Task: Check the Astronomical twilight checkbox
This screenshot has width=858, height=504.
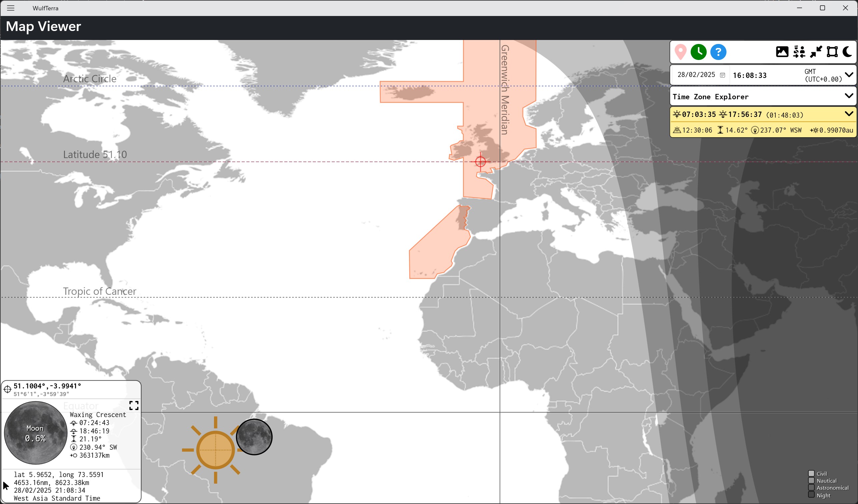Action: 811,488
